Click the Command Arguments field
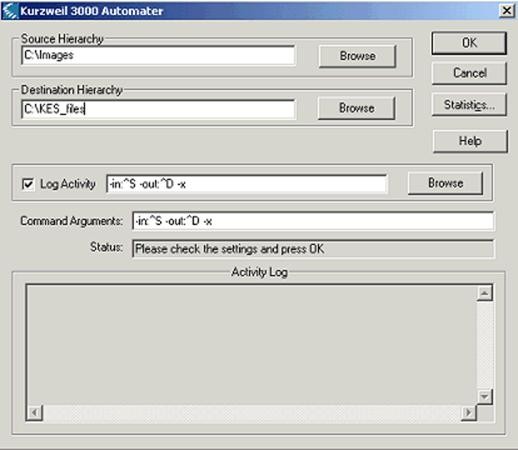The width and height of the screenshot is (518, 450). (313, 221)
